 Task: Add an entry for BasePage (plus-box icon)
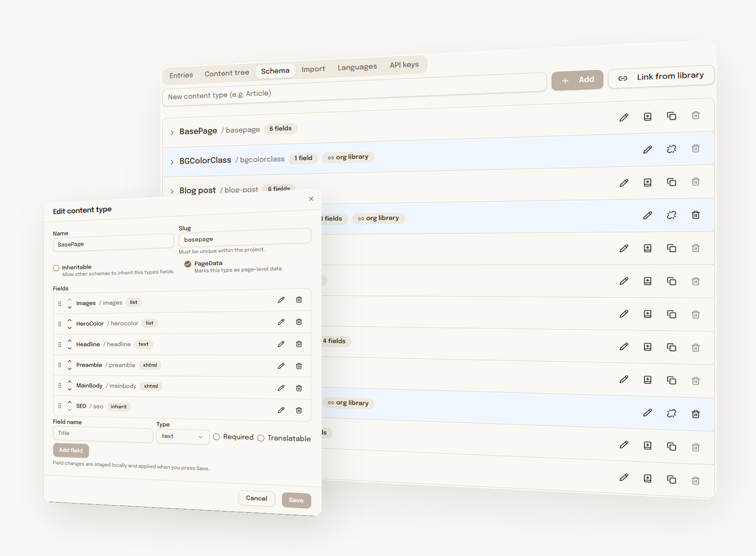click(647, 117)
